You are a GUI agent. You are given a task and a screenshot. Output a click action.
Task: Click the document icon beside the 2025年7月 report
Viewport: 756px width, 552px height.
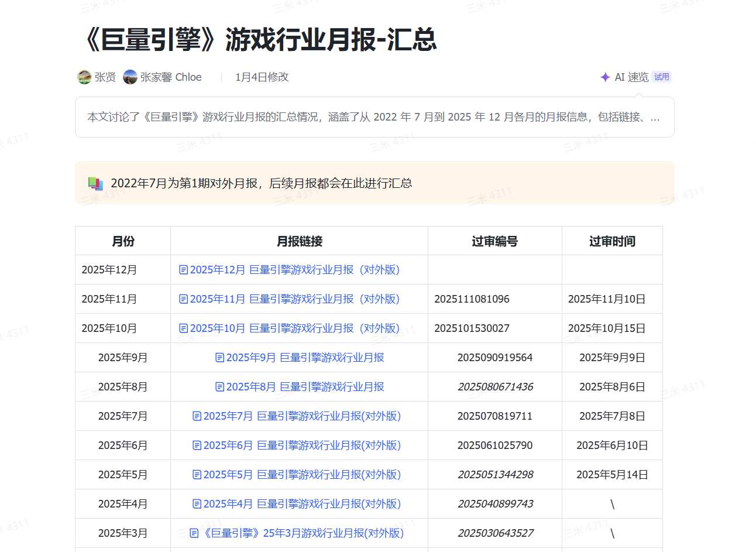(196, 416)
